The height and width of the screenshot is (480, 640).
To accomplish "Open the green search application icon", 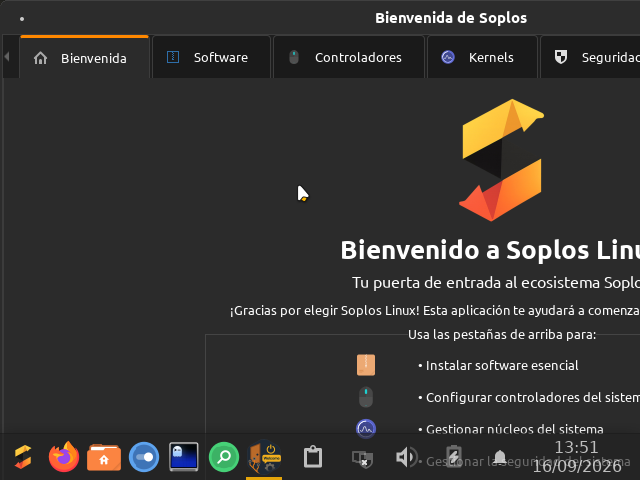I will pyautogui.click(x=224, y=457).
